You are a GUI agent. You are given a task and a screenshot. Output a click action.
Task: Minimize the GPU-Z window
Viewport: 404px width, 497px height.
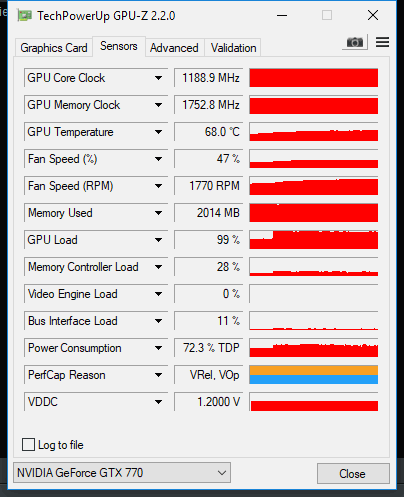pos(282,15)
